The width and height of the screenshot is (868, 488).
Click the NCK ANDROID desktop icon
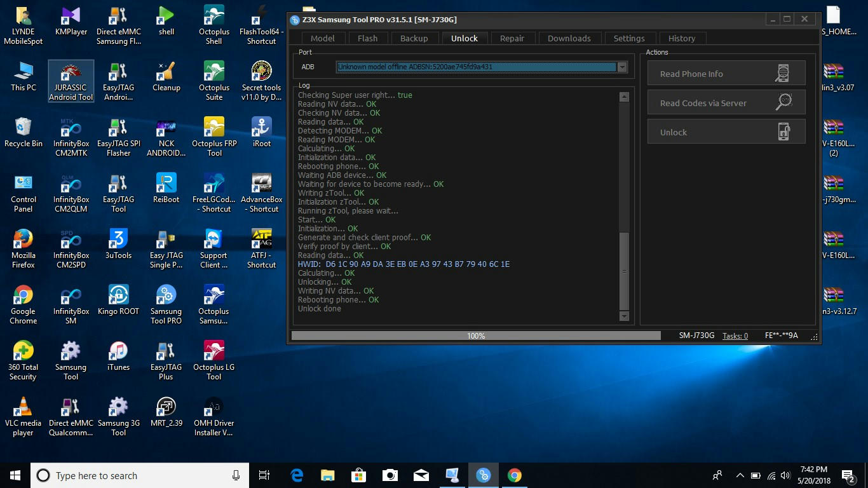[166, 137]
